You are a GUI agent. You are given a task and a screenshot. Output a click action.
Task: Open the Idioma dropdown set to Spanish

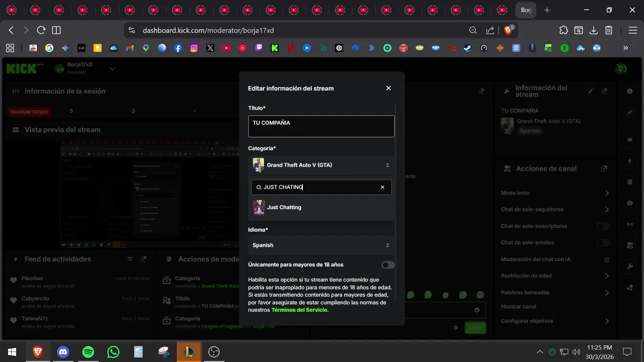pos(321,245)
